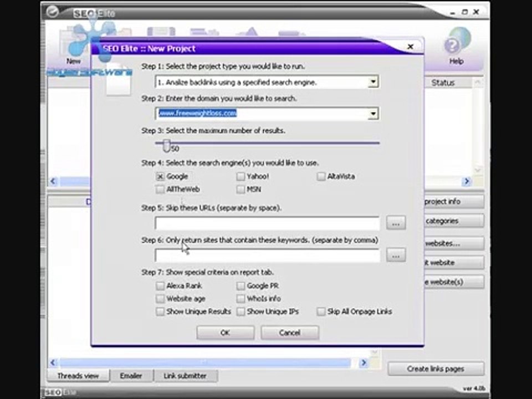532x399 pixels.
Task: Open the Link submitter tab
Action: click(185, 376)
